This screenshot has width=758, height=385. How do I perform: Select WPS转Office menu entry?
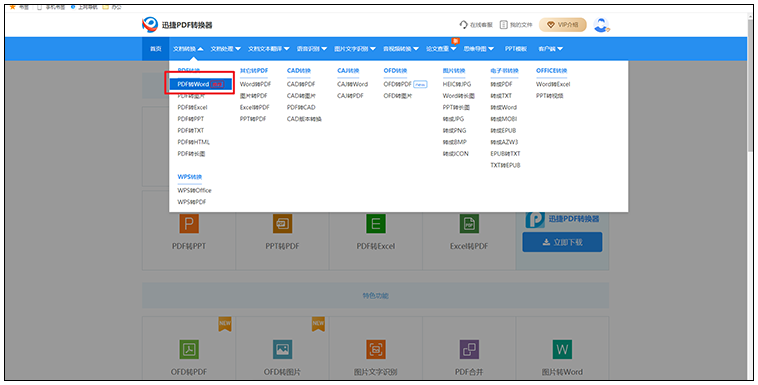[194, 191]
